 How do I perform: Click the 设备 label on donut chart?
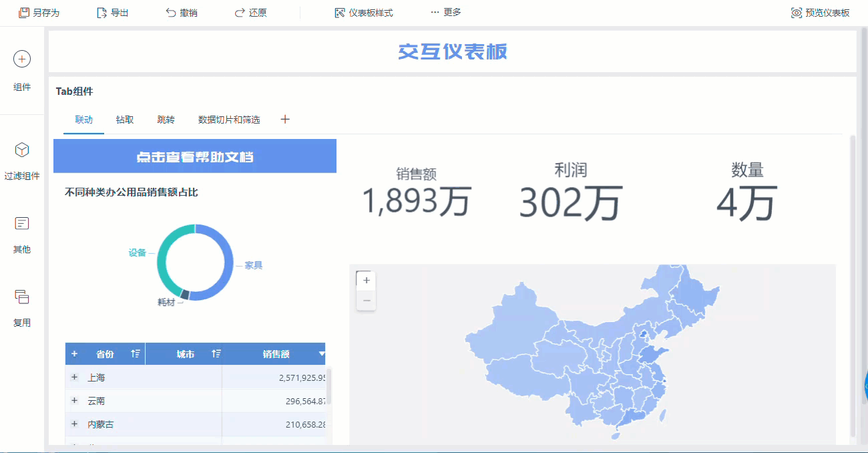[138, 253]
